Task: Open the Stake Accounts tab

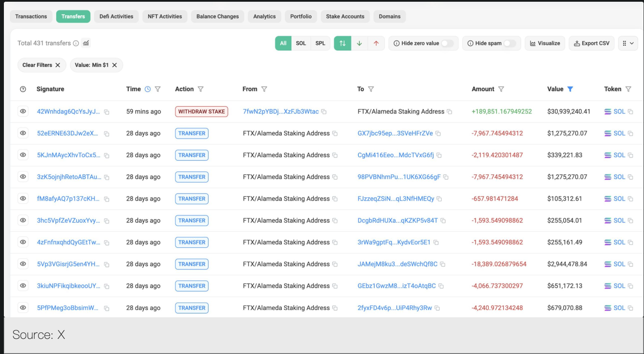Action: pos(345,16)
